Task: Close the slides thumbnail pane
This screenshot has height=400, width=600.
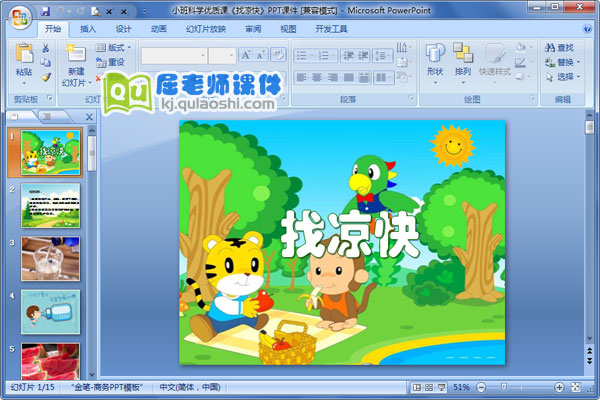Action: tap(89, 117)
